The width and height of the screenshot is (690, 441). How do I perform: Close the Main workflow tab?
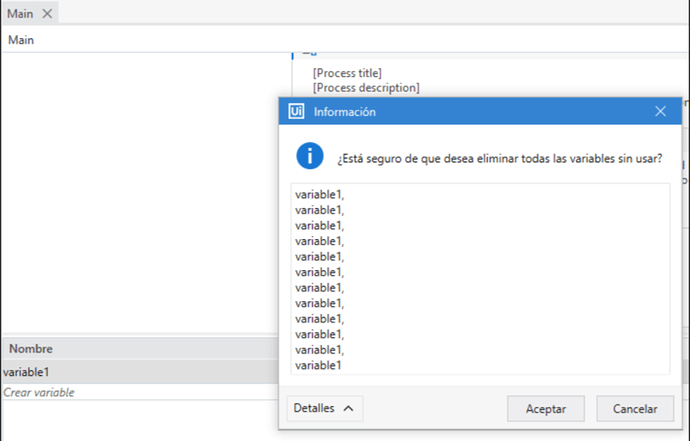point(47,14)
